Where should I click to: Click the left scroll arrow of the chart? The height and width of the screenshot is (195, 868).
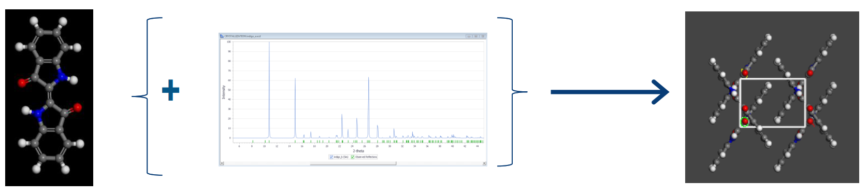click(x=222, y=163)
